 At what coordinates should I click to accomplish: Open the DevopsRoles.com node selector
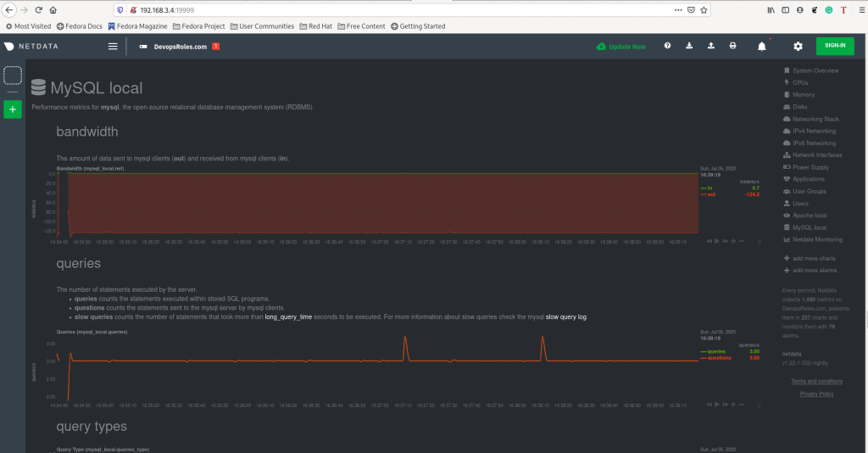click(x=180, y=47)
